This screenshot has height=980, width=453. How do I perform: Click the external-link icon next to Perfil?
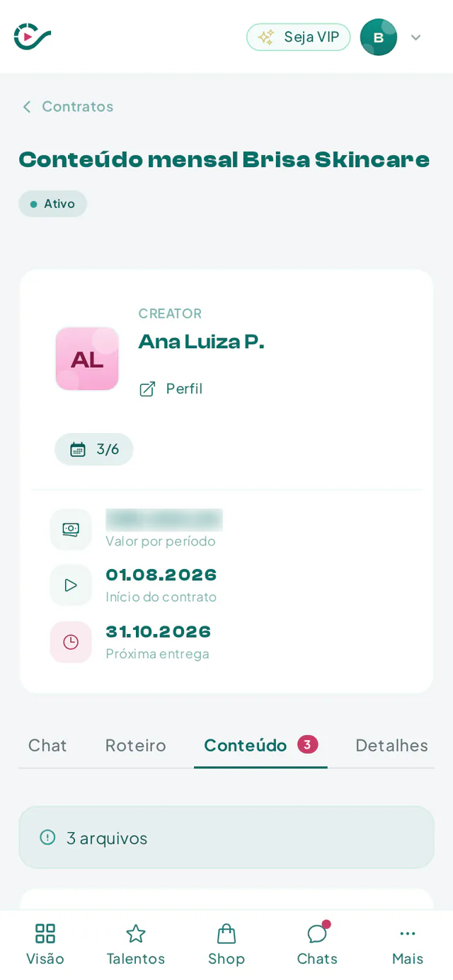click(147, 389)
